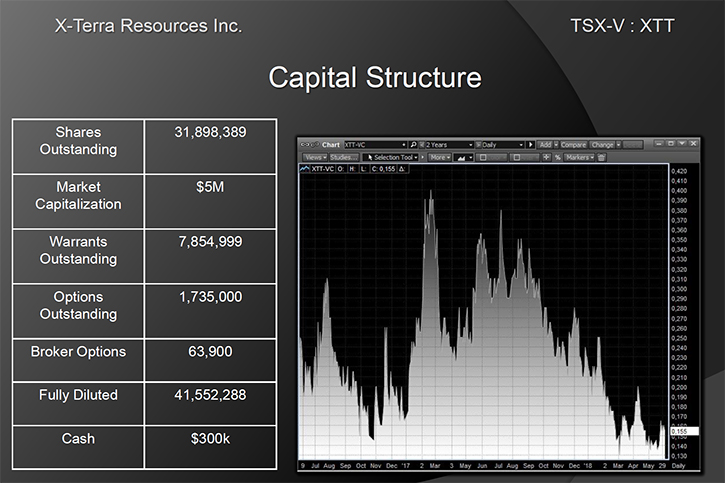The height and width of the screenshot is (483, 725).
Task: Click the Cash label cell
Action: pos(78,447)
